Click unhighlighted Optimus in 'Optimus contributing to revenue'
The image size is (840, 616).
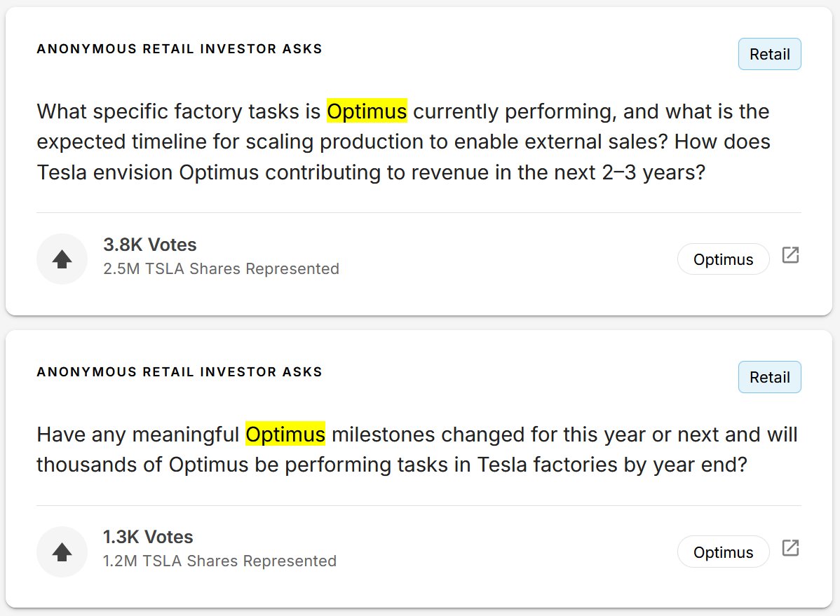pyautogui.click(x=219, y=172)
